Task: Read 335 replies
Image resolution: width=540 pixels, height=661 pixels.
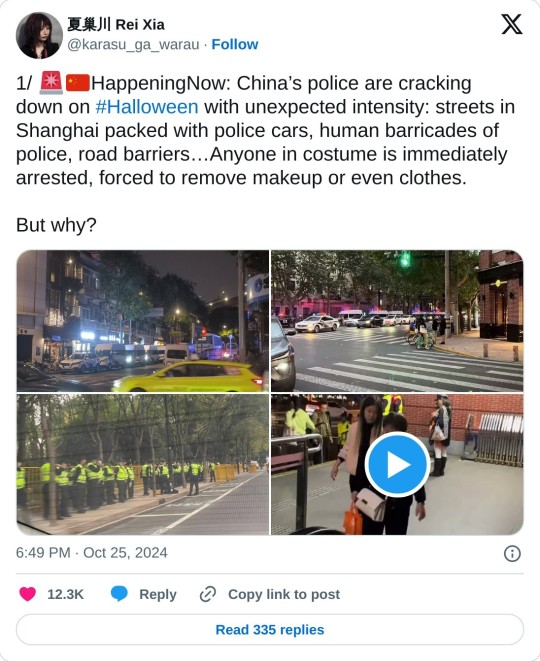Action: [x=270, y=629]
